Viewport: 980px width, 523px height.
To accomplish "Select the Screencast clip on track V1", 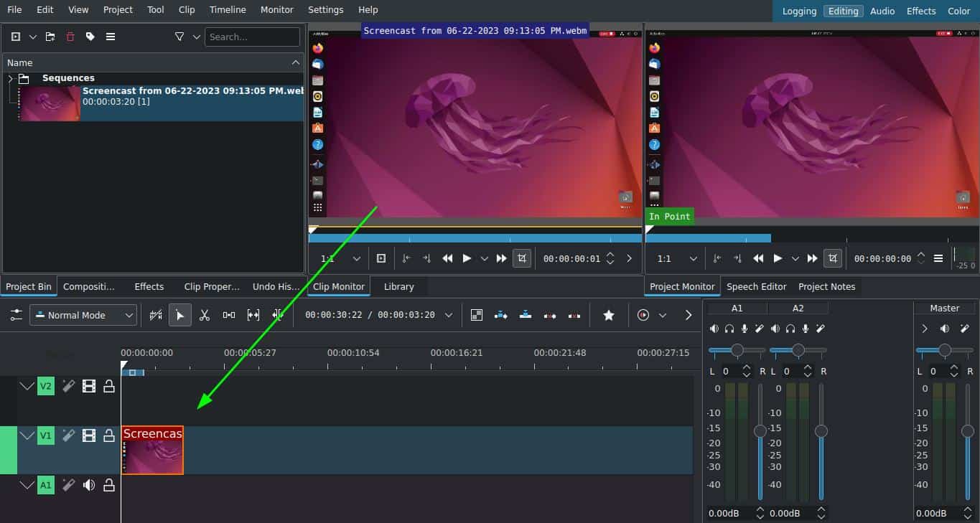I will pos(152,450).
